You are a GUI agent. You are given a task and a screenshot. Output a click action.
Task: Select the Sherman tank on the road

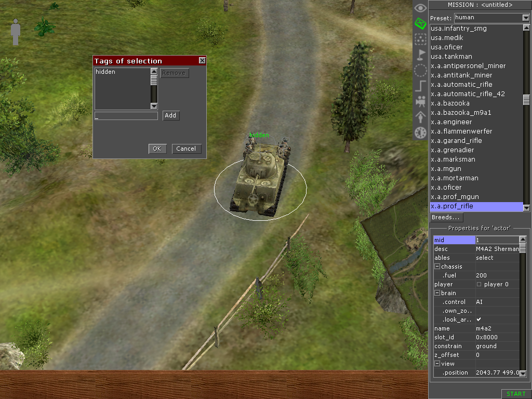pos(261,180)
